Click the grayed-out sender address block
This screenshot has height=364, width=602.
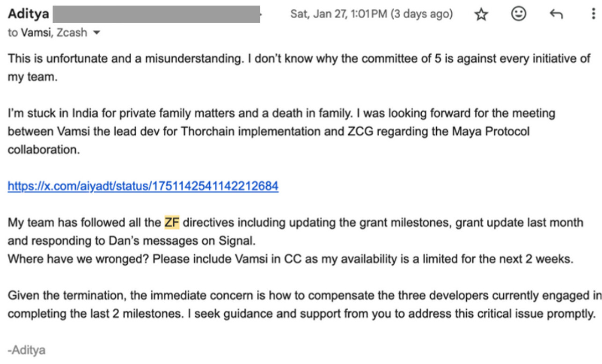click(156, 14)
